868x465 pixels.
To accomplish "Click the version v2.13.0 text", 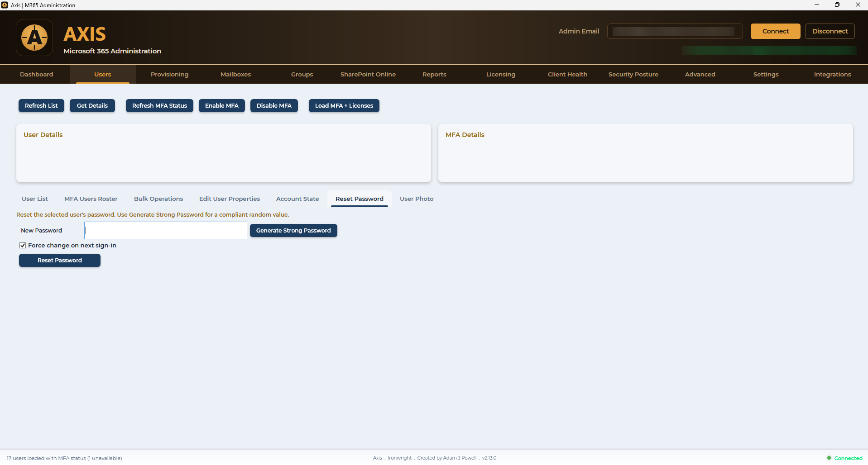I will point(489,458).
